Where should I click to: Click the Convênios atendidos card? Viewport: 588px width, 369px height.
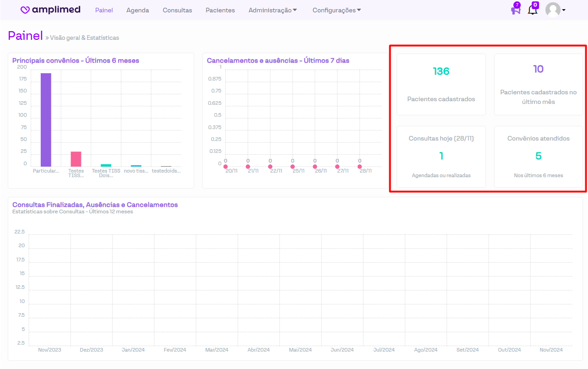(x=538, y=157)
